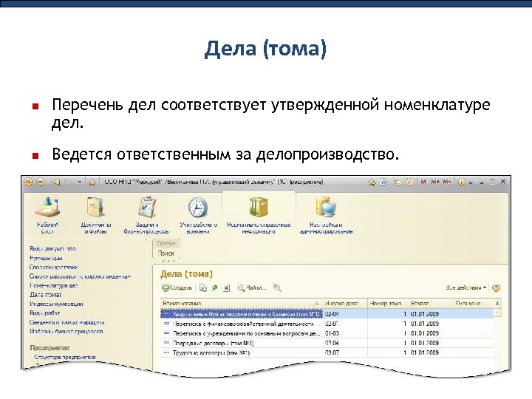This screenshot has height=399, width=532.
Task: Click the cancel search toolbar icon
Action: coord(277,287)
